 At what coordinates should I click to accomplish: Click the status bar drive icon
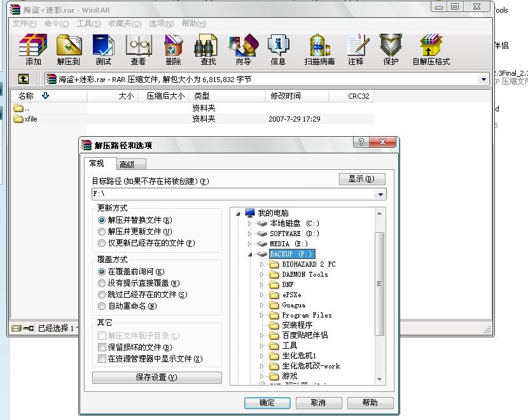[16, 328]
